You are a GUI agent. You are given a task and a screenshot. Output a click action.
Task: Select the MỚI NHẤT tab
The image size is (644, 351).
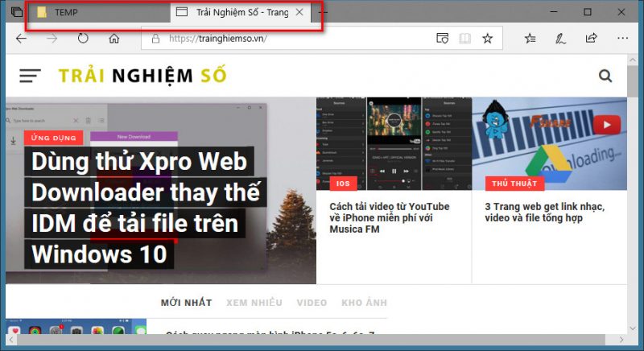[x=187, y=303]
